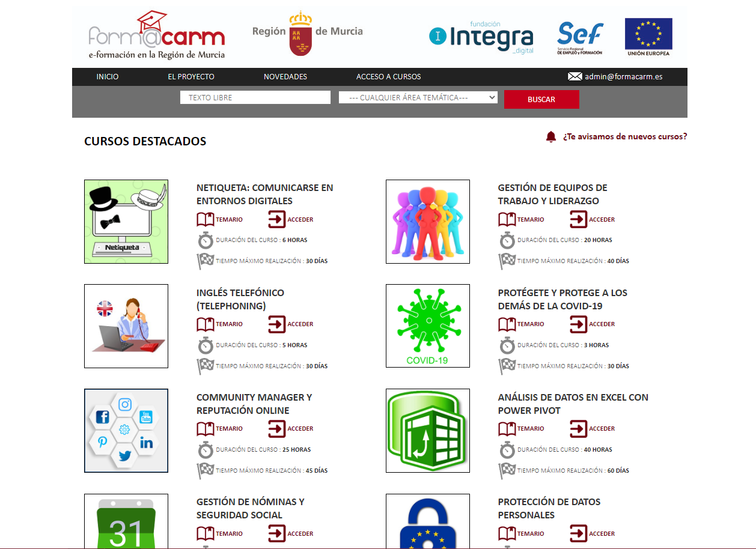Click the Unión Europea flag logo
This screenshot has width=756, height=549.
648,37
